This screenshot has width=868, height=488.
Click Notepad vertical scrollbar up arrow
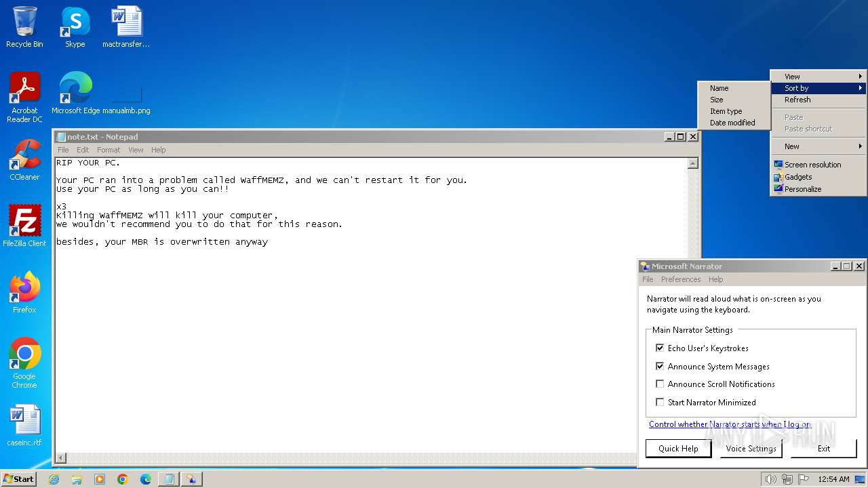[x=692, y=163]
